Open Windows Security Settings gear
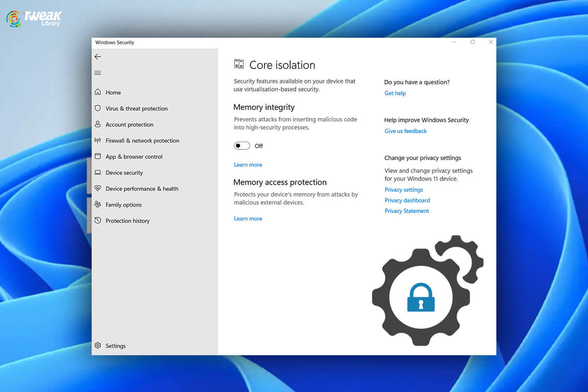 [x=98, y=345]
